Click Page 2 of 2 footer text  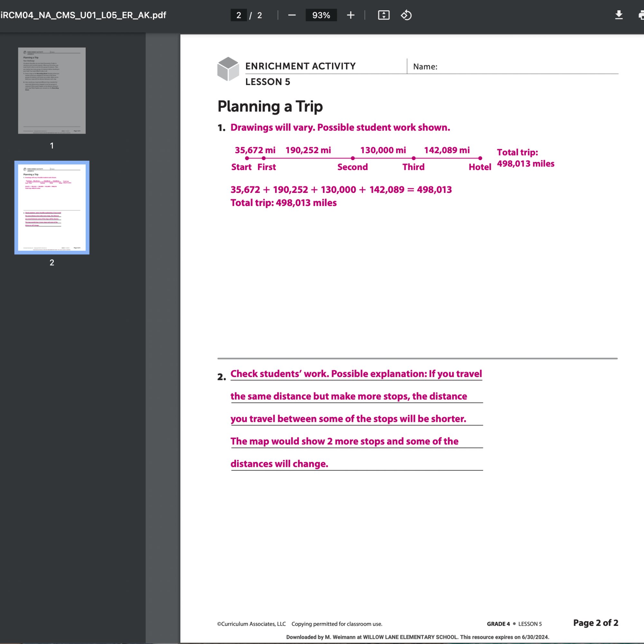(x=595, y=623)
